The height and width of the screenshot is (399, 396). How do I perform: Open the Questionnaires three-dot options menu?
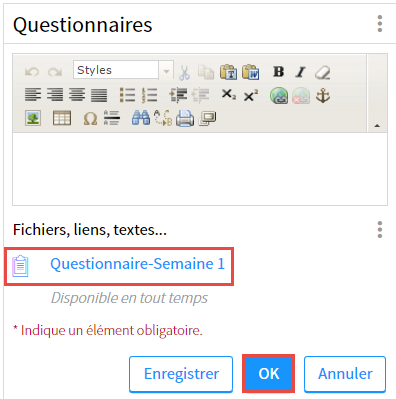[x=380, y=24]
